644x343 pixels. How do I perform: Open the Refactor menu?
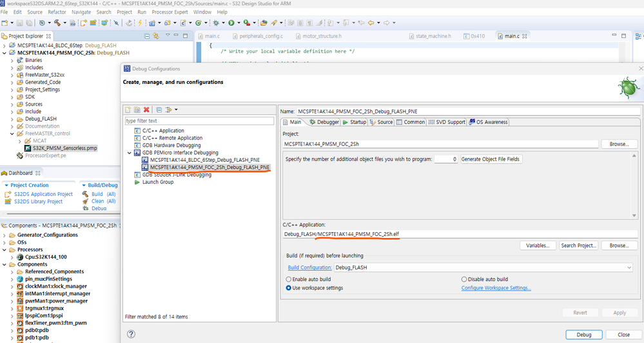[x=57, y=12]
